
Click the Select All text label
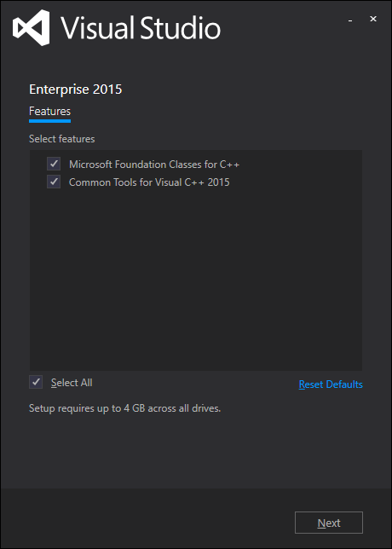tap(72, 383)
